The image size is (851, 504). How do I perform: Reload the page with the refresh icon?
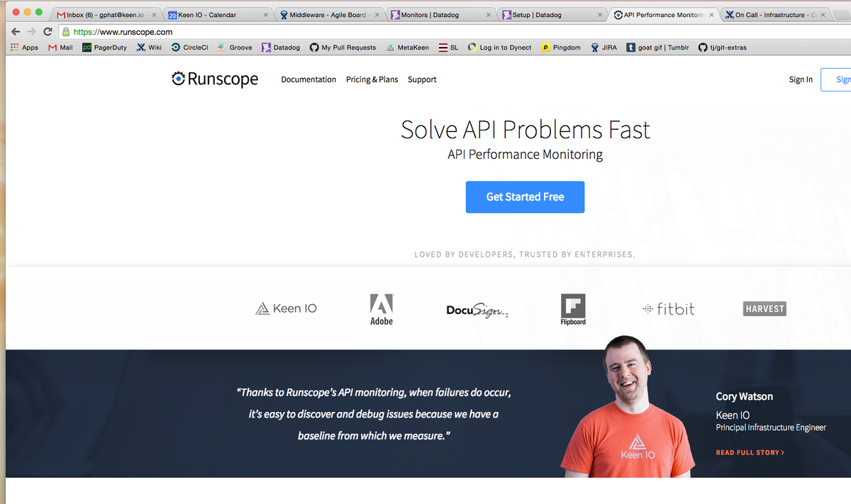coord(48,32)
